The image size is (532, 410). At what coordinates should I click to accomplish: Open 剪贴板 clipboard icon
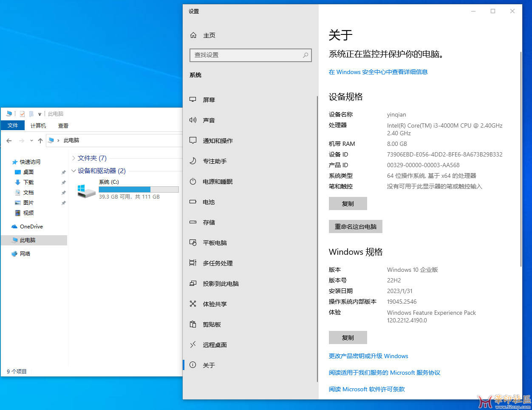[x=193, y=324]
